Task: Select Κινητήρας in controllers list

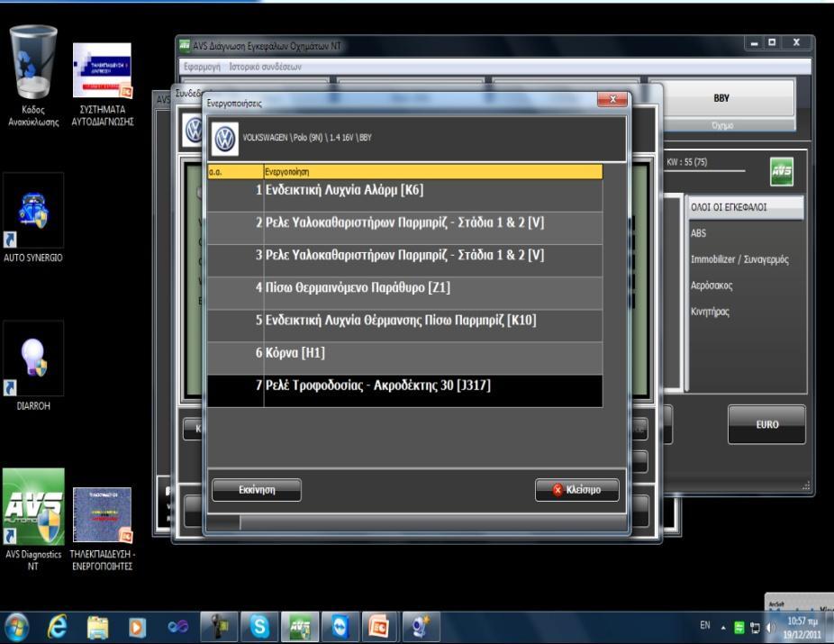Action: (x=710, y=312)
